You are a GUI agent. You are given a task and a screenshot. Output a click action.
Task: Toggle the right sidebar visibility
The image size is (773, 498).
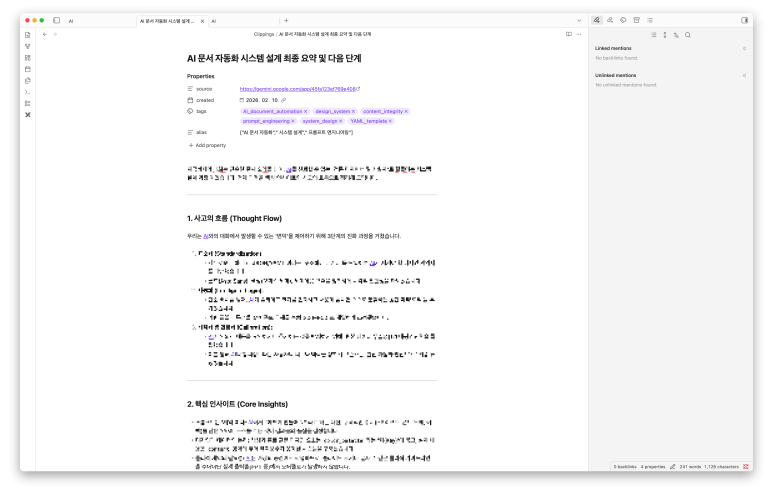(x=744, y=20)
